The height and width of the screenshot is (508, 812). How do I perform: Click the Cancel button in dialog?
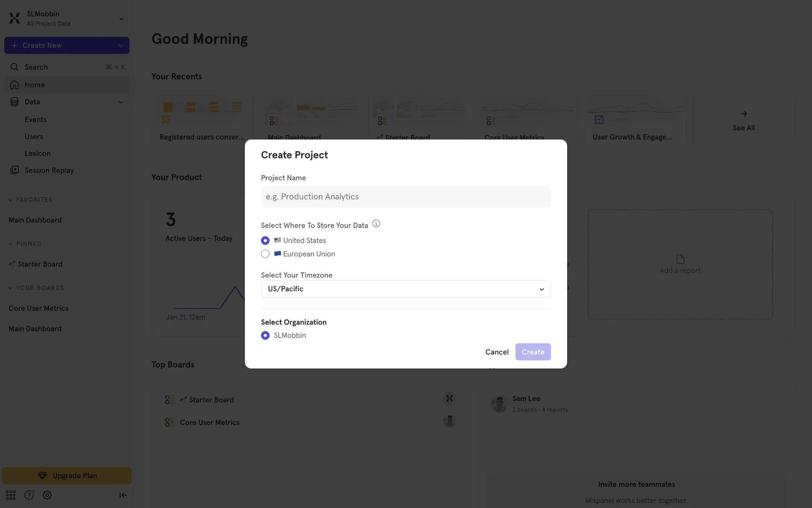(x=497, y=352)
